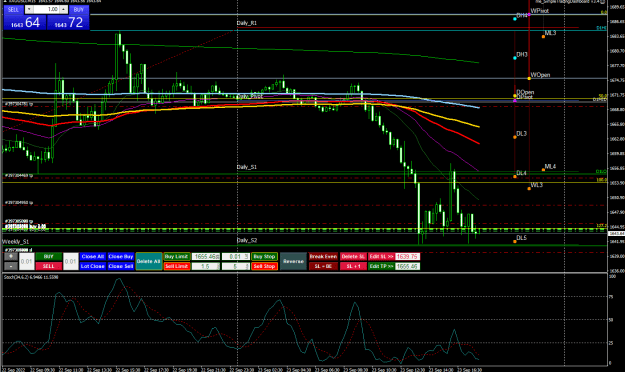
Task: Click the SL = BE button
Action: (323, 266)
